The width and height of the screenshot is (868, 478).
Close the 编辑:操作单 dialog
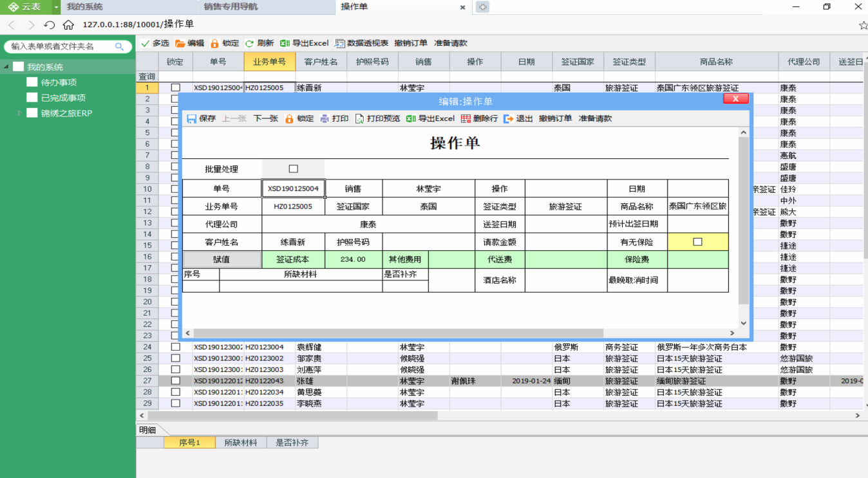click(735, 98)
